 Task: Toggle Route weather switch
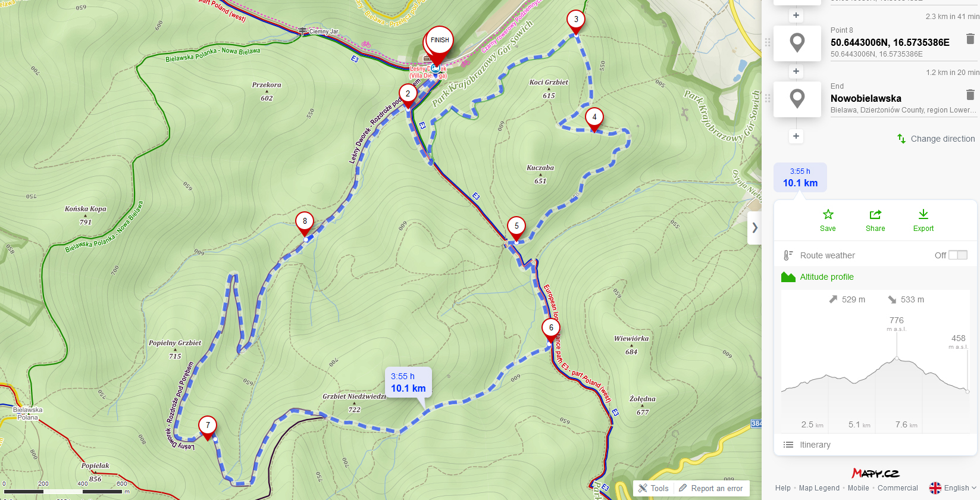tap(958, 255)
